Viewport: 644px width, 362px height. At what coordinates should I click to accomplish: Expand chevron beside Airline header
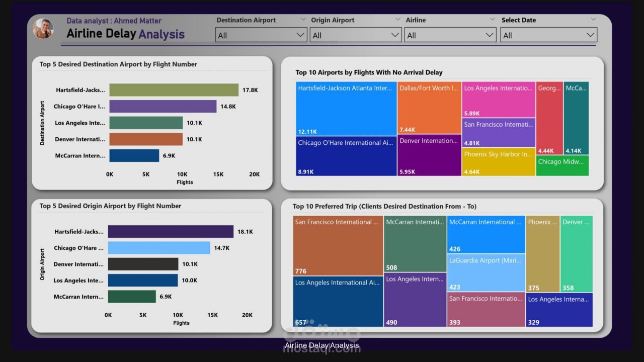point(492,20)
